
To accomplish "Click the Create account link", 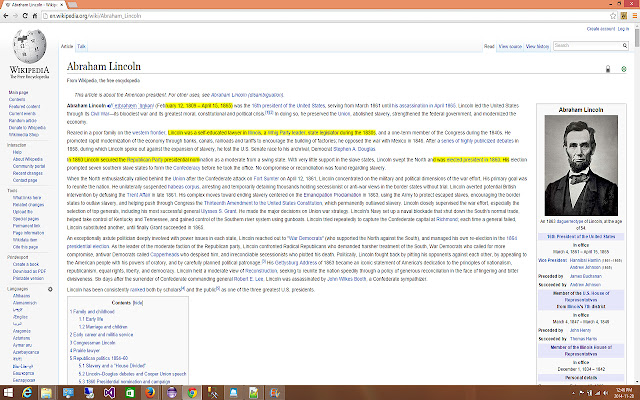I will 600,29.
